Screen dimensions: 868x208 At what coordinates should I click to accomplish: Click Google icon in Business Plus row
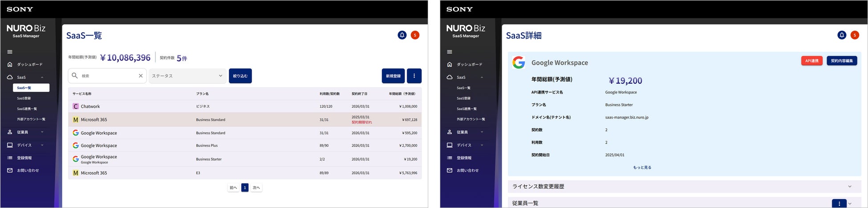pyautogui.click(x=76, y=145)
